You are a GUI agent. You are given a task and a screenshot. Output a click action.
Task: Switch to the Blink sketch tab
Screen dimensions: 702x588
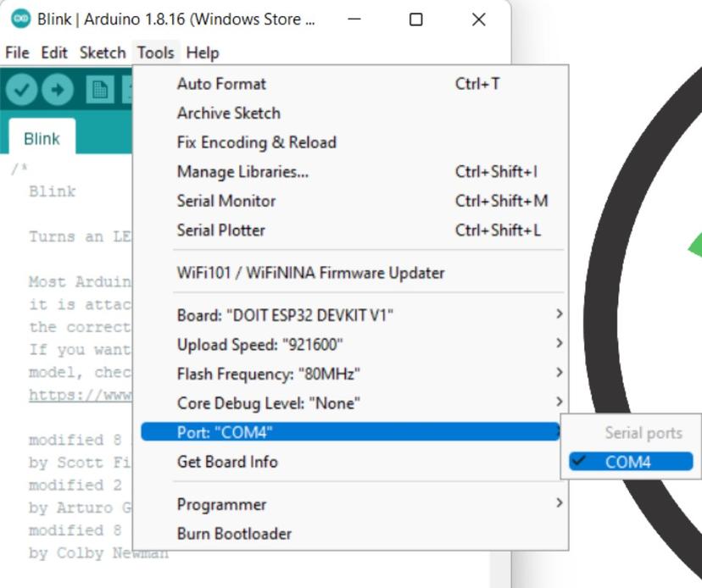point(42,139)
